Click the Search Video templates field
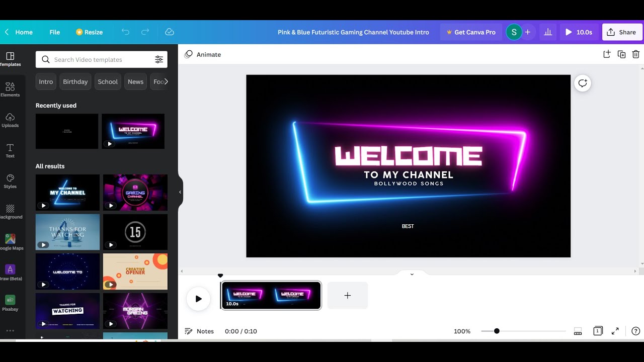This screenshot has width=644, height=362. [x=101, y=59]
